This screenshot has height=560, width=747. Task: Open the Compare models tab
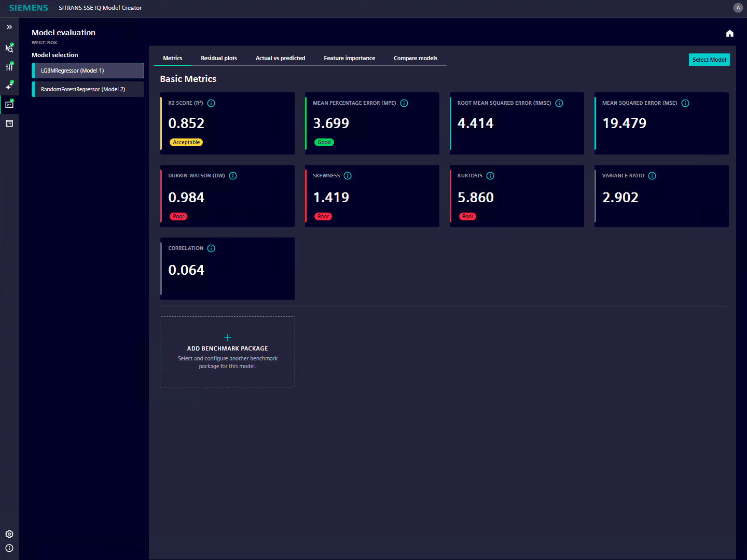pos(416,58)
